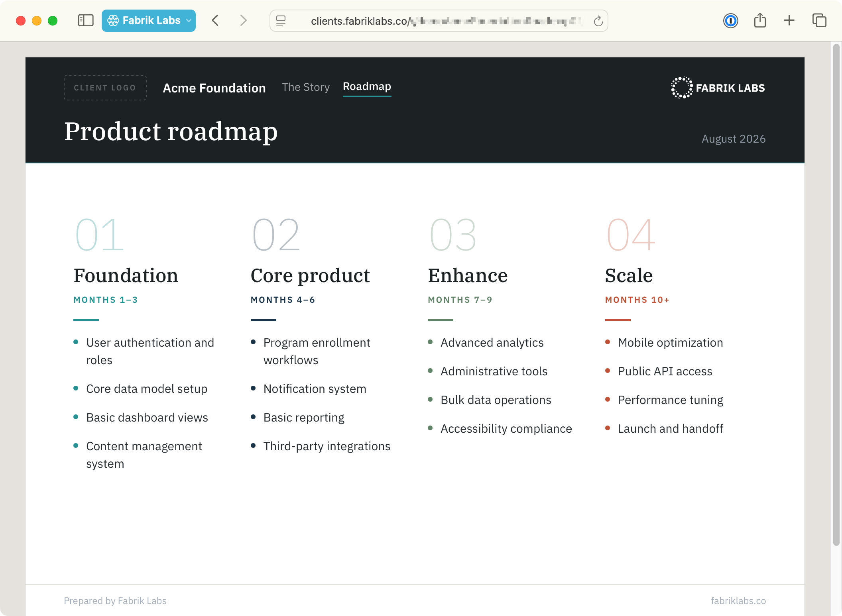This screenshot has width=842, height=616.
Task: Click the Fabrik Labs logo
Action: point(718,88)
